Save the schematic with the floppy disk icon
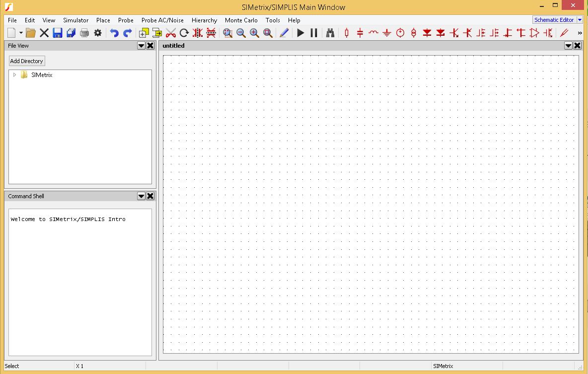This screenshot has width=588, height=374. point(58,33)
